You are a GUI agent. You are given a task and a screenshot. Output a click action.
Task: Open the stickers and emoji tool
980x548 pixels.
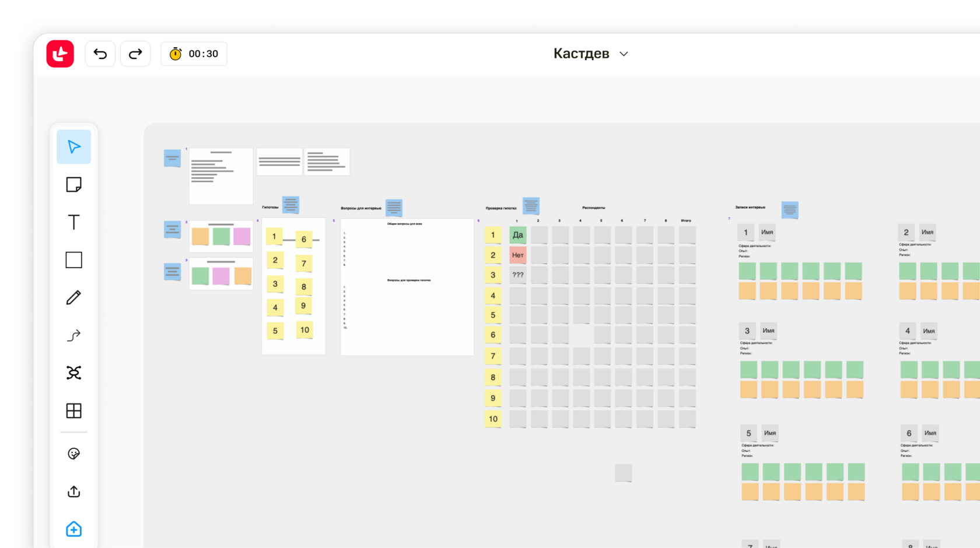73,454
